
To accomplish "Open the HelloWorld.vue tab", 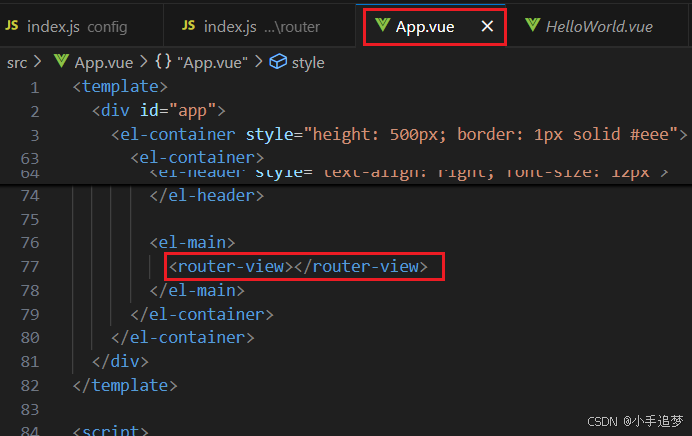I will pyautogui.click(x=599, y=26).
